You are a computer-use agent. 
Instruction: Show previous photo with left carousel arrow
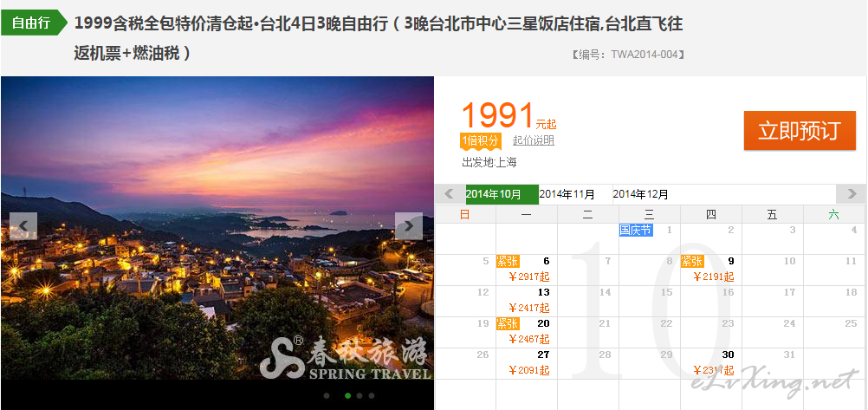pos(23,226)
